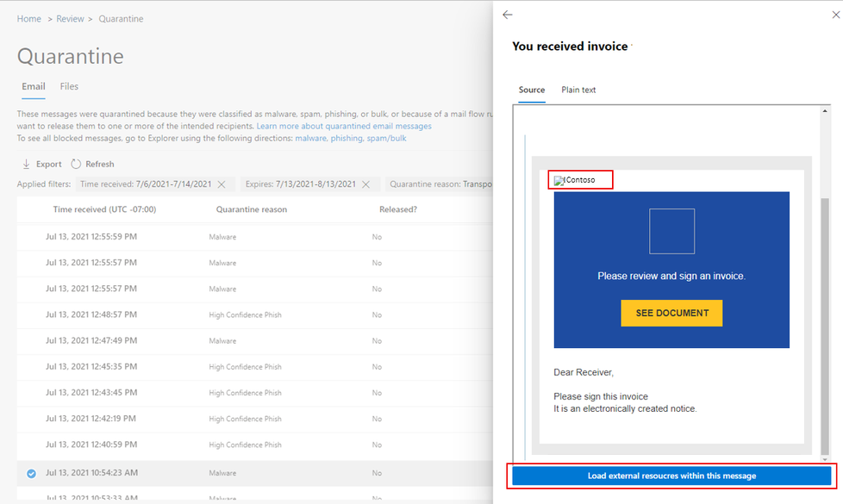Remove the Time received filter with its X
The image size is (843, 504).
222,184
